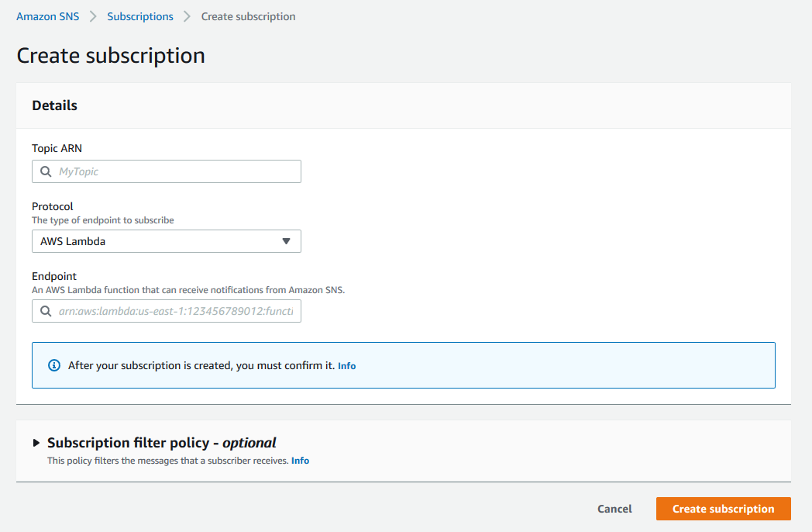Click the breadcrumb chevron after Subscriptions
This screenshot has height=532, width=812.
[x=187, y=16]
